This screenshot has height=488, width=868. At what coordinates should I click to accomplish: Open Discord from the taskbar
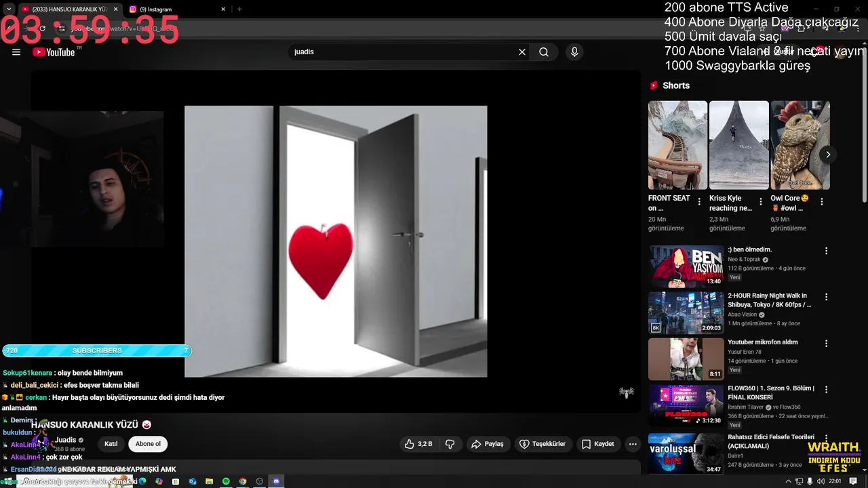[x=276, y=481]
